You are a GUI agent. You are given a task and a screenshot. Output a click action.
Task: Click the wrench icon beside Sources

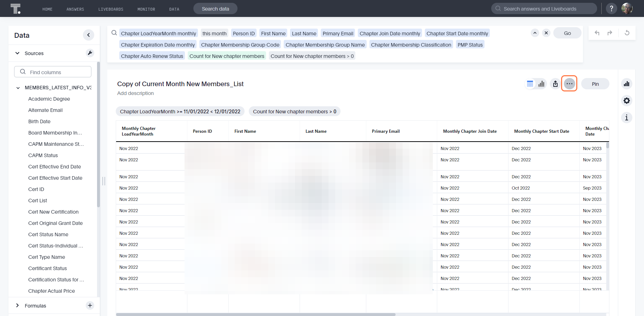tap(90, 53)
